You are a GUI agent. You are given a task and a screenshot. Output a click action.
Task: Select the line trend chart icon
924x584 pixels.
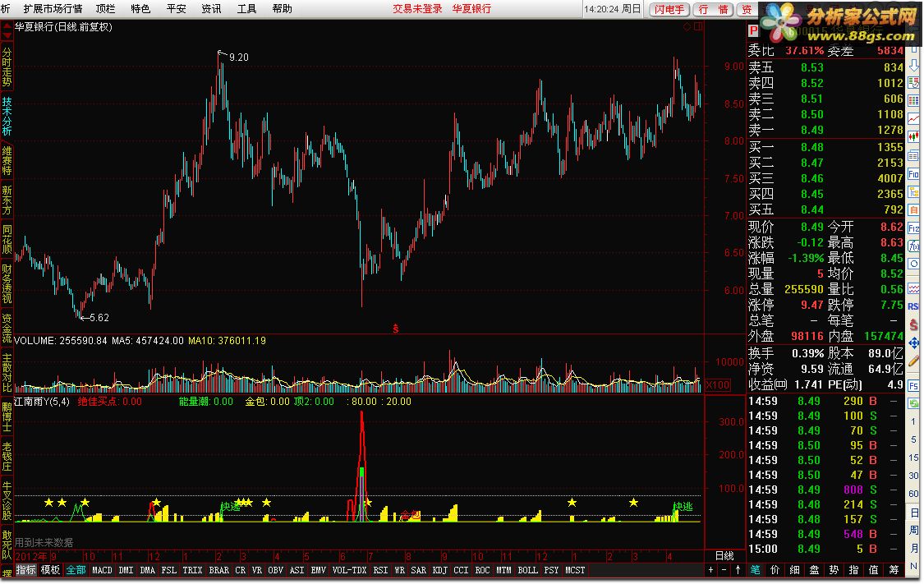click(913, 118)
